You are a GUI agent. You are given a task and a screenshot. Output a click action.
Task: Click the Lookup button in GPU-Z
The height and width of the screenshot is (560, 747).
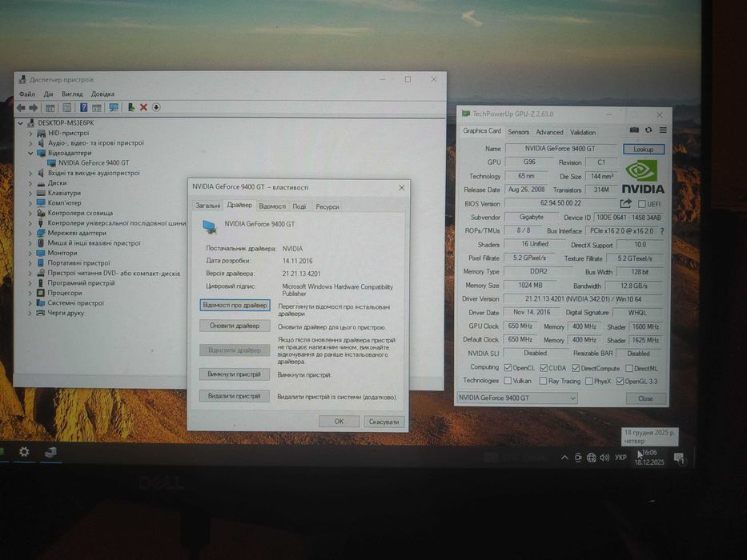coord(643,149)
